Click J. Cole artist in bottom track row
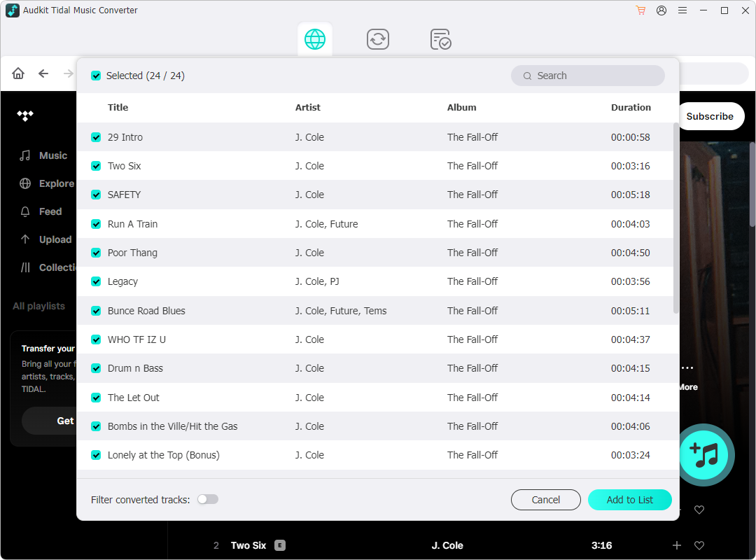 pyautogui.click(x=447, y=545)
